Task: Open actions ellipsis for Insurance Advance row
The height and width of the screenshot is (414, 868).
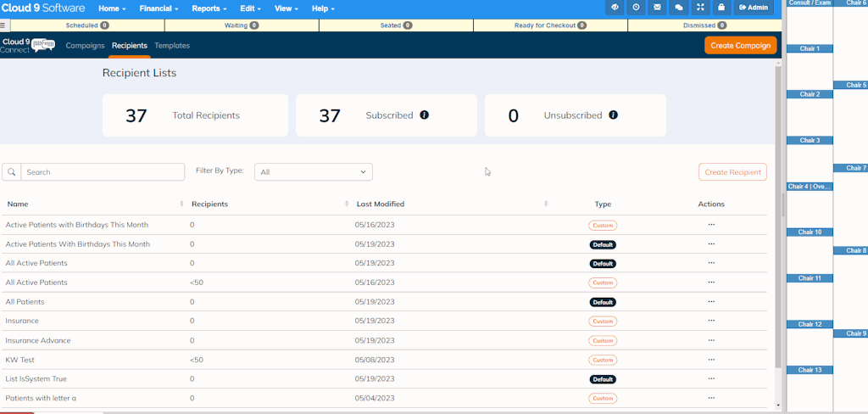Action: [711, 339]
